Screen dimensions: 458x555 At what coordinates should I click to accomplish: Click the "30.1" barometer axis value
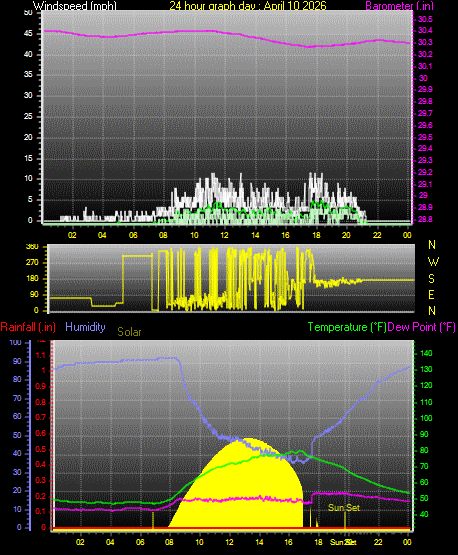[x=425, y=66]
